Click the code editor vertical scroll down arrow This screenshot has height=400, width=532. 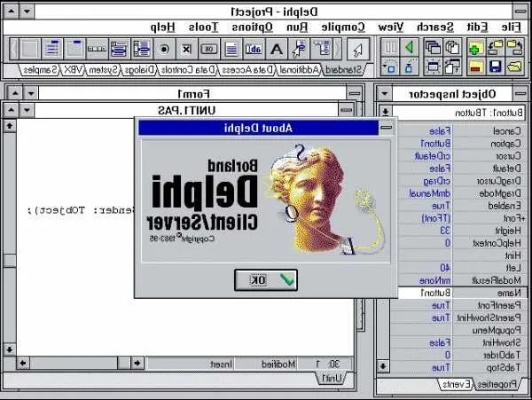[10, 349]
